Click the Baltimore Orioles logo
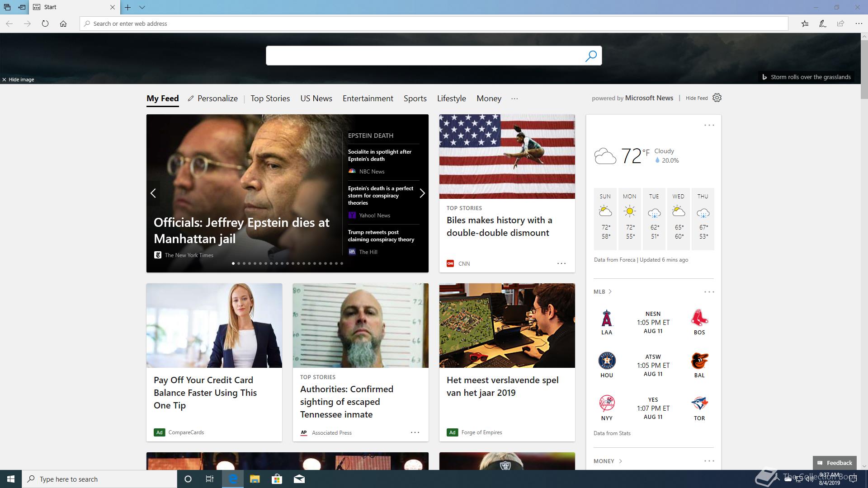 [x=699, y=361]
